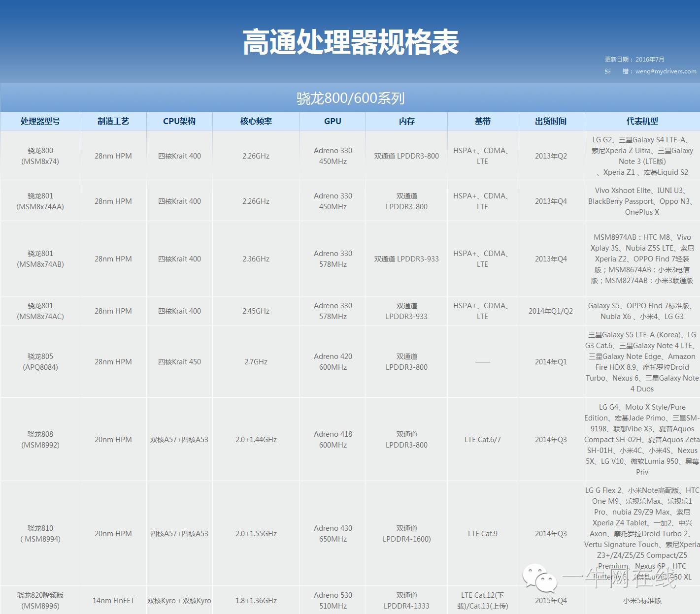The height and width of the screenshot is (614, 700).
Task: Click the 内存 column header
Action: [406, 121]
